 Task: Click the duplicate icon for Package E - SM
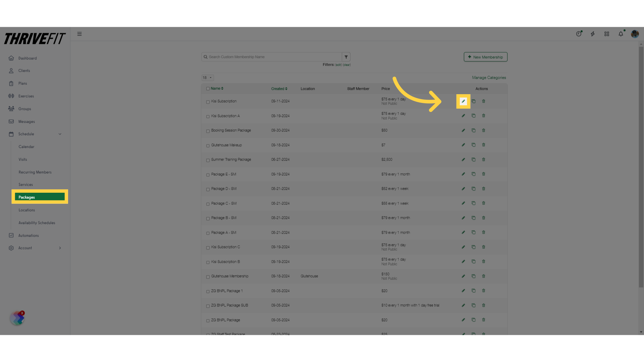point(473,174)
